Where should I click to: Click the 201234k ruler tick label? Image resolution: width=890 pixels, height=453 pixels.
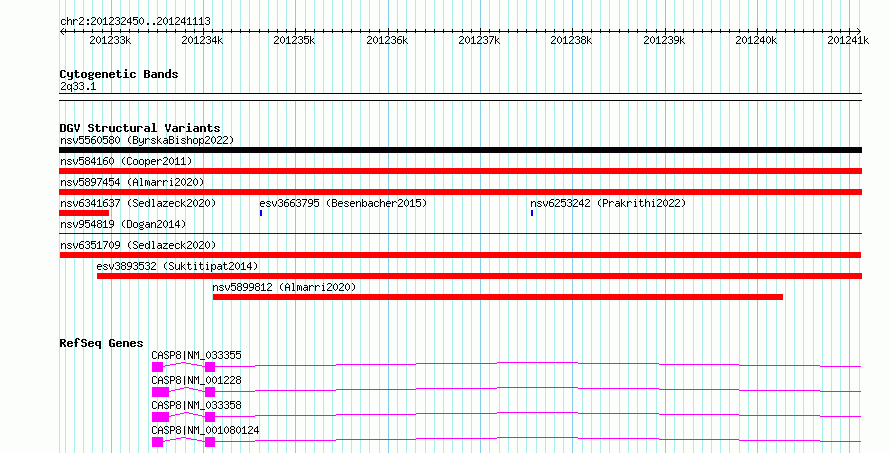click(x=202, y=40)
